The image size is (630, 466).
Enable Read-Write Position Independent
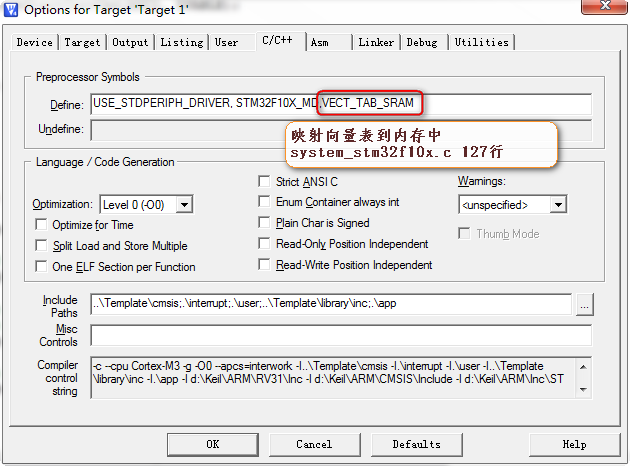pos(264,264)
